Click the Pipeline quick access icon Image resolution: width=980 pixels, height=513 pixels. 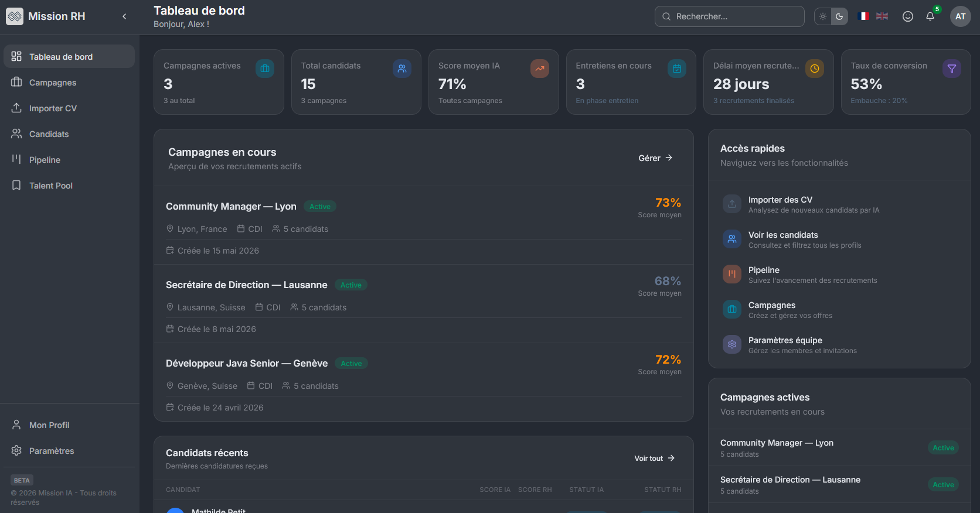pos(732,274)
